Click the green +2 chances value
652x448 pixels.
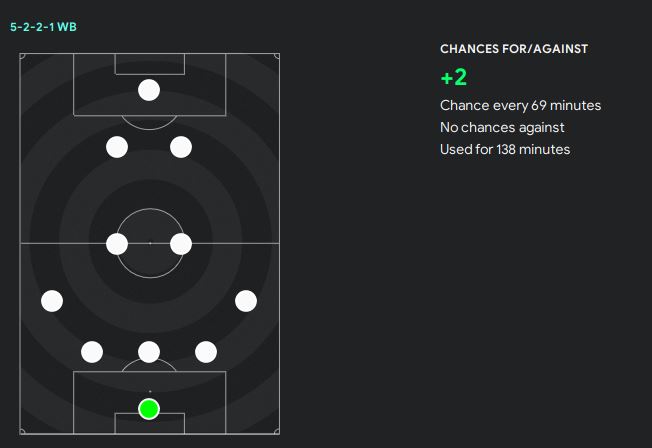pyautogui.click(x=453, y=78)
